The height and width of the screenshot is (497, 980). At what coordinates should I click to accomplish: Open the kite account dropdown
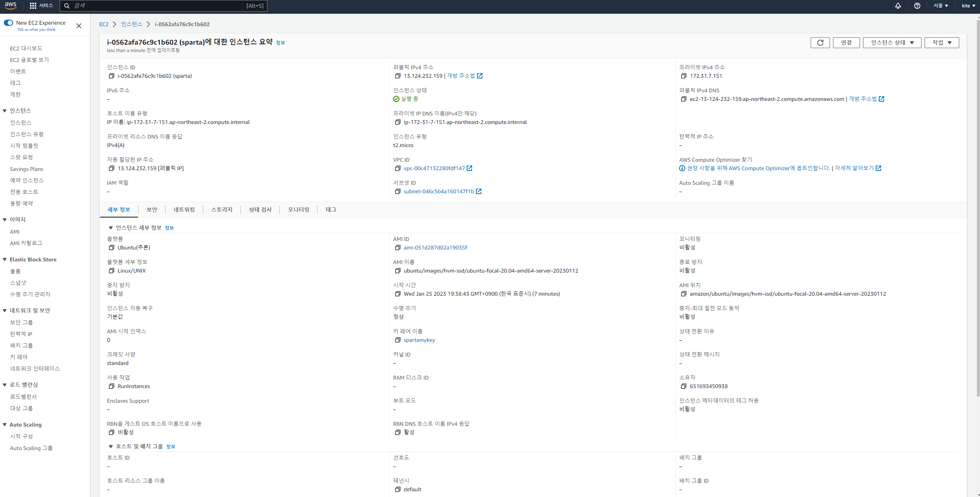tap(968, 6)
